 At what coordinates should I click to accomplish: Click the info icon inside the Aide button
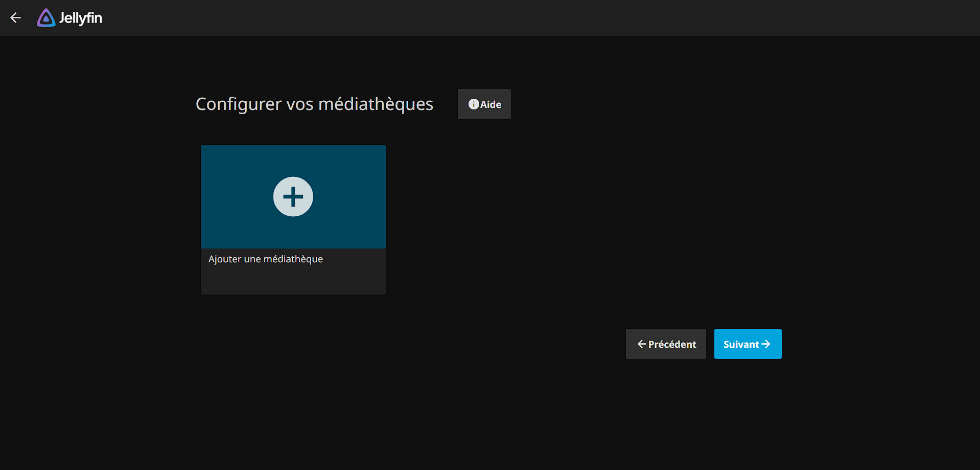coord(474,104)
